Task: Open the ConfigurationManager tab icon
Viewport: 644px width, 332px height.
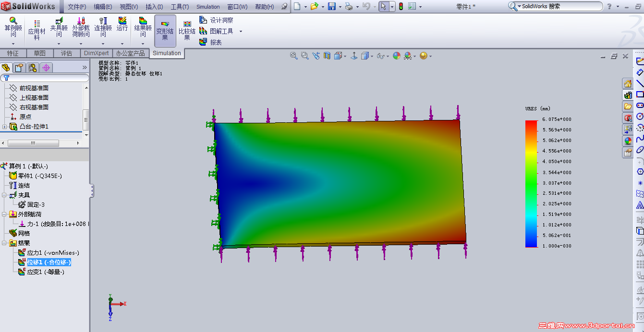Action: (33, 68)
